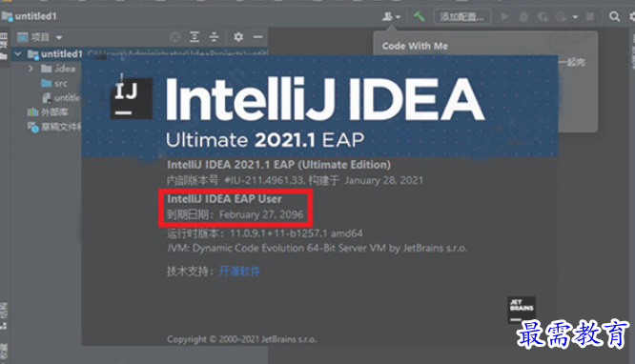Select the untitled1 project root folder

click(54, 54)
